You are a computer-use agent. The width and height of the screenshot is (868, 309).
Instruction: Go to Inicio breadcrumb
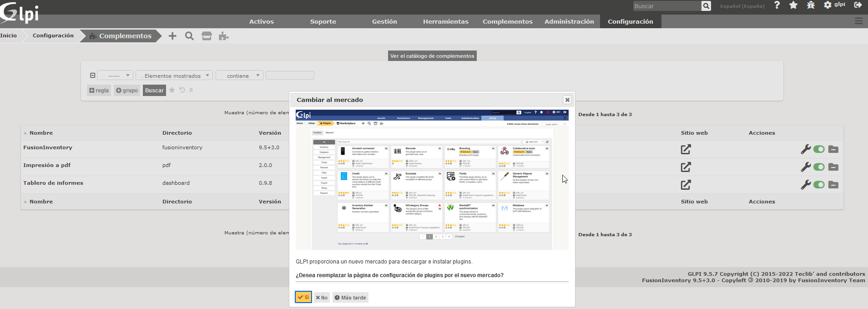[8, 35]
